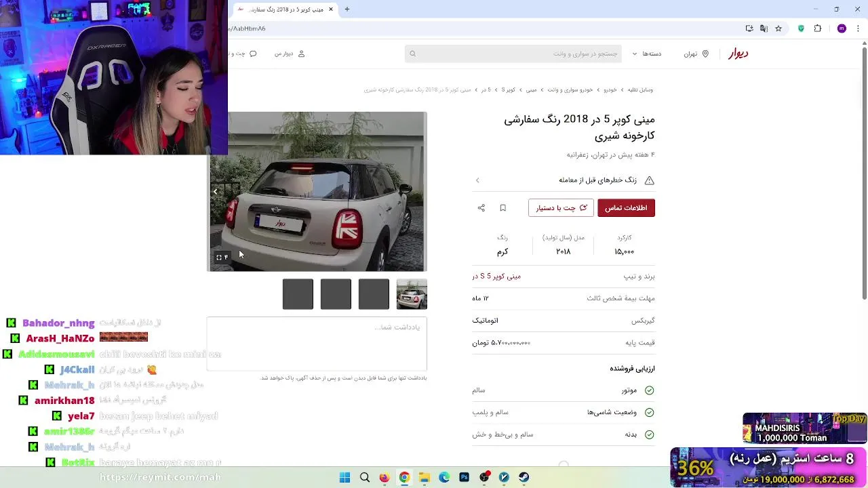
Task: Bookmark page with star icon
Action: [x=778, y=28]
